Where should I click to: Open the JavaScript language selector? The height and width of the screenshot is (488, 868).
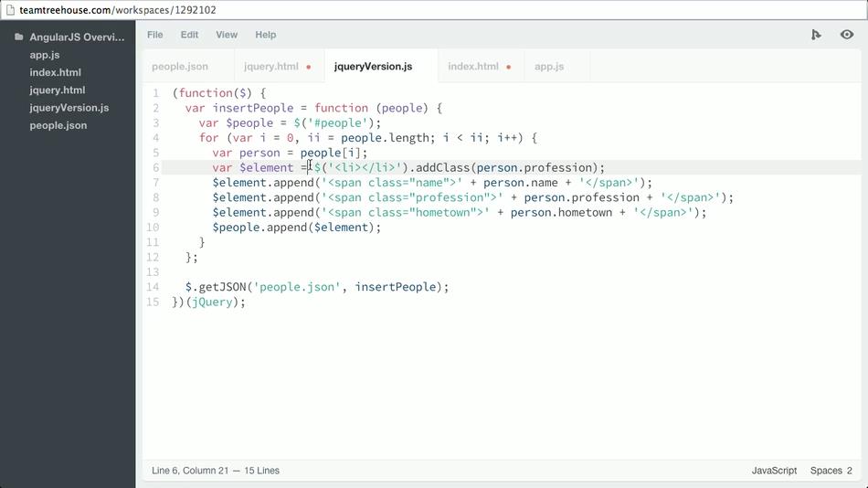[x=774, y=471]
